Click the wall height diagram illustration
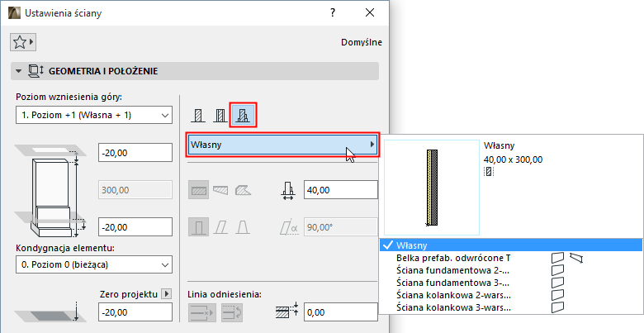 click(50, 191)
